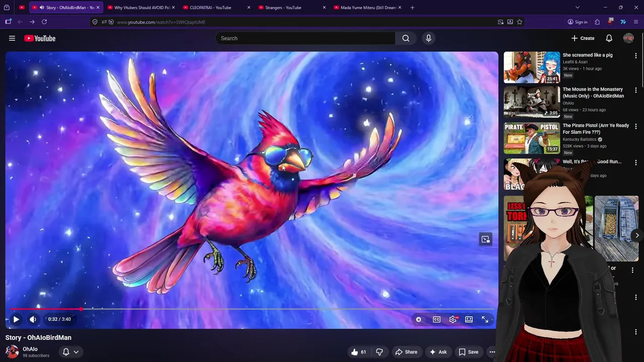Viewport: 644px width, 362px height.
Task: Open the Kentucky Ballistics channel link
Action: (579, 139)
